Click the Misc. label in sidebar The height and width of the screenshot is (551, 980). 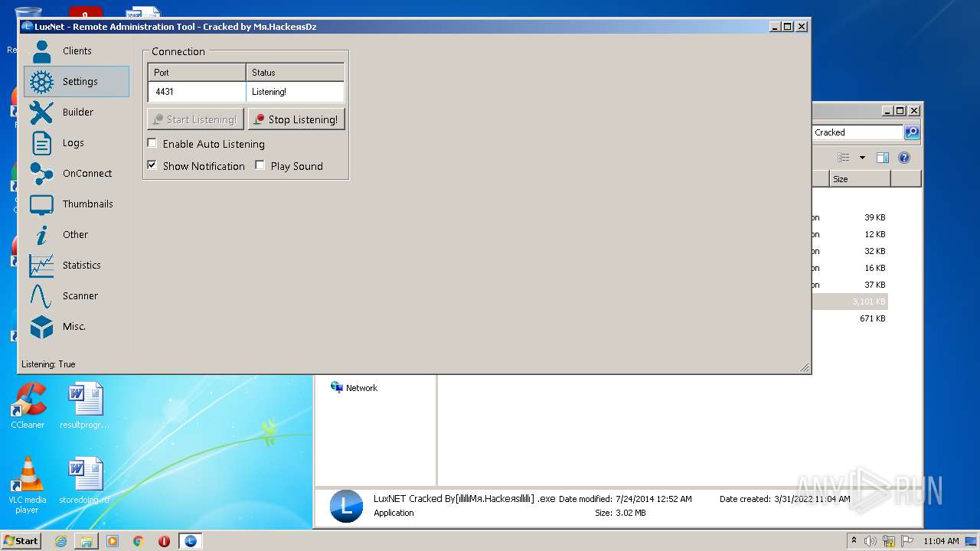coord(74,327)
